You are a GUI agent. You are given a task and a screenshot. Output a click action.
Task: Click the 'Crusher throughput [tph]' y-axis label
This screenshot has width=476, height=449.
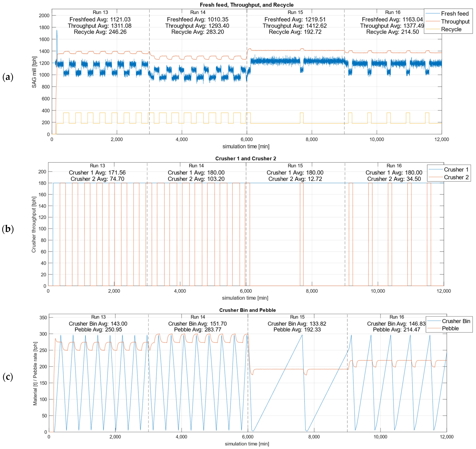[34, 224]
